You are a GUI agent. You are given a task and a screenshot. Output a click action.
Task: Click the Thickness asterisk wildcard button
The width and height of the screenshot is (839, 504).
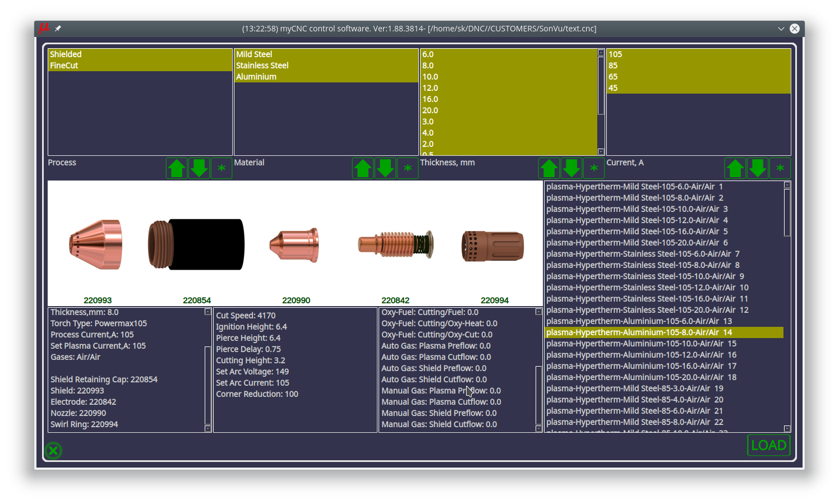click(594, 168)
